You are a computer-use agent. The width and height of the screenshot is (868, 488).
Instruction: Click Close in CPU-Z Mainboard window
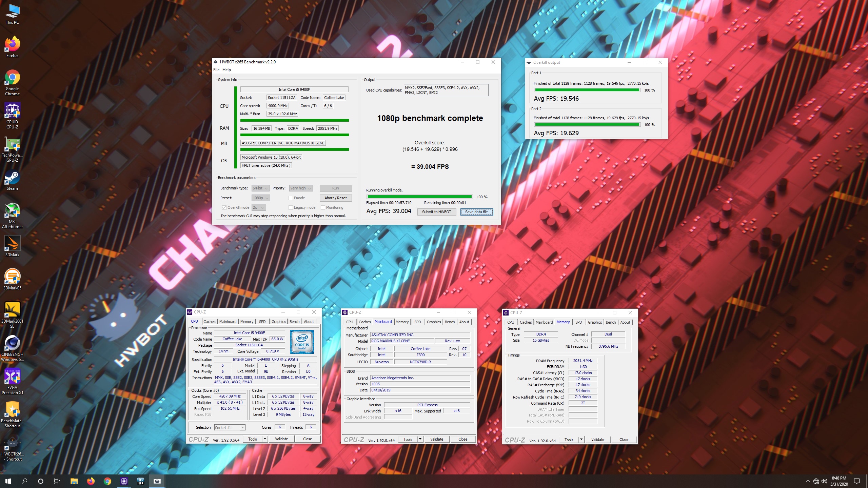click(463, 439)
